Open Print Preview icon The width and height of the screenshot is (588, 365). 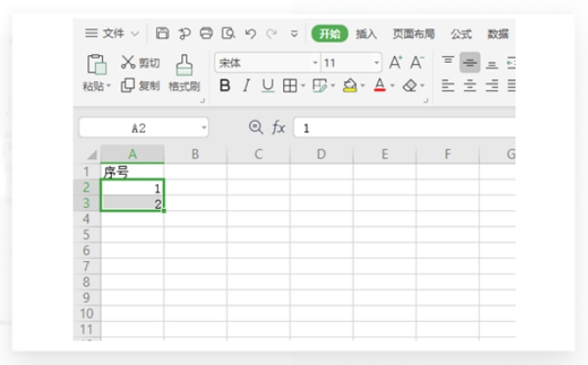(x=228, y=33)
